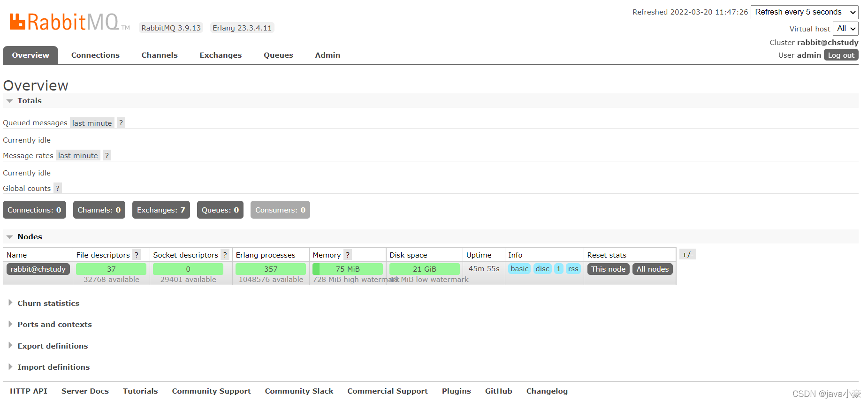Click the 32768 available text

tap(111, 279)
